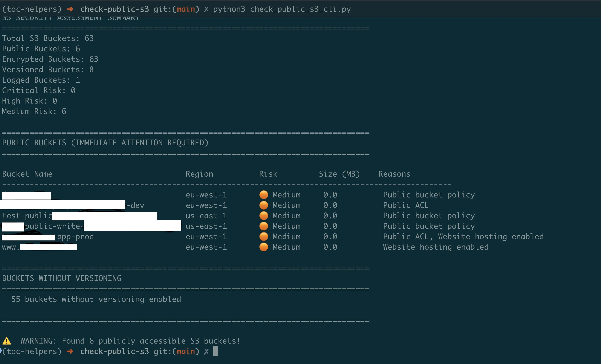Click the 'Public Buckets: 6' summary line
This screenshot has width=601, height=364.
pyautogui.click(x=41, y=49)
